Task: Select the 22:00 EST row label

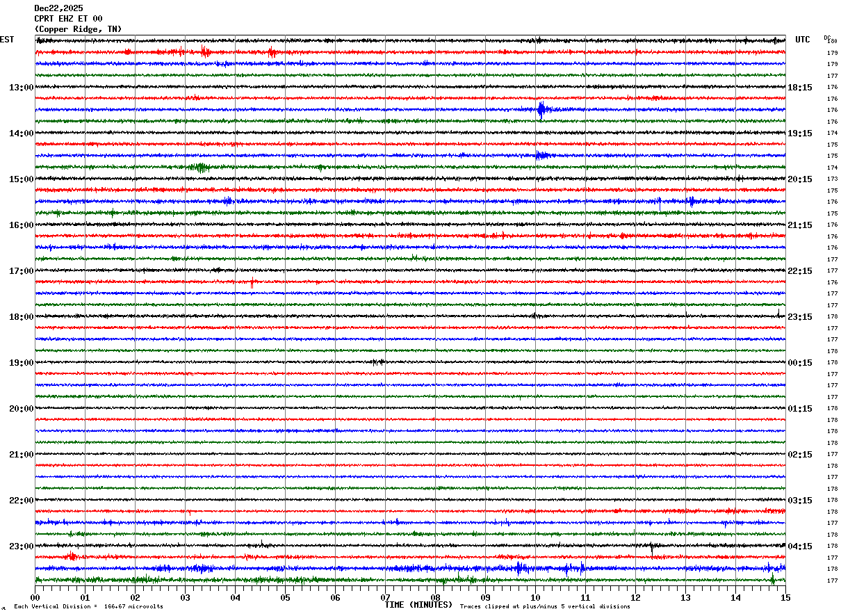Action: click(21, 501)
